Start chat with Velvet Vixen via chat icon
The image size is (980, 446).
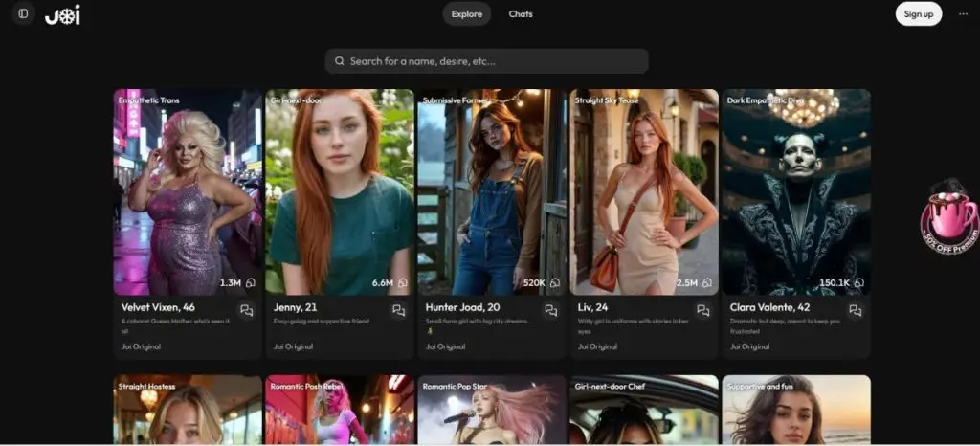click(x=247, y=310)
